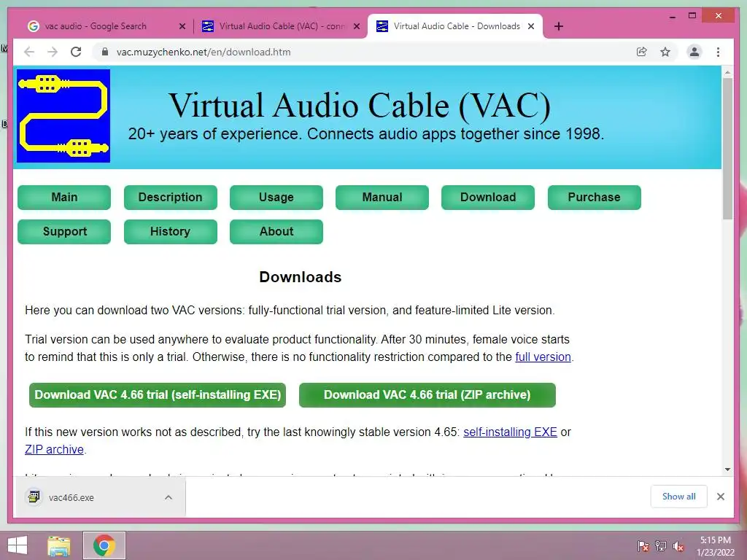Bookmark this page with star icon
Viewport: 747px width, 560px height.
pos(665,52)
